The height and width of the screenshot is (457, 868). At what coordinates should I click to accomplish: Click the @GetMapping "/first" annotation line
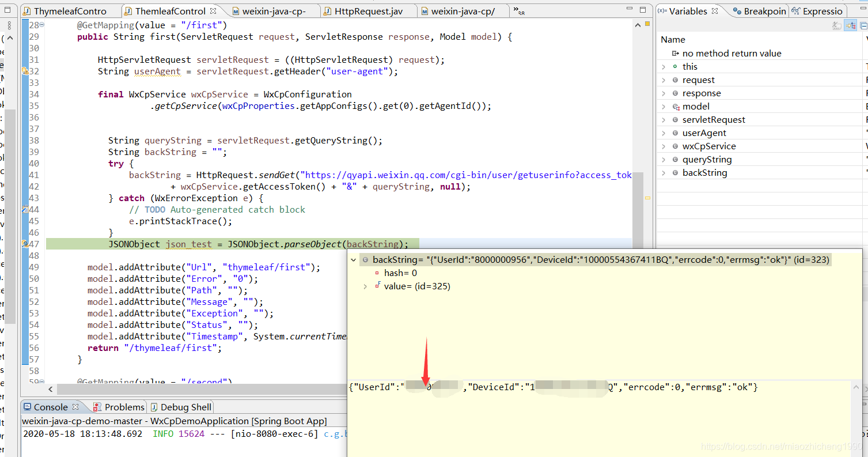[x=152, y=25]
